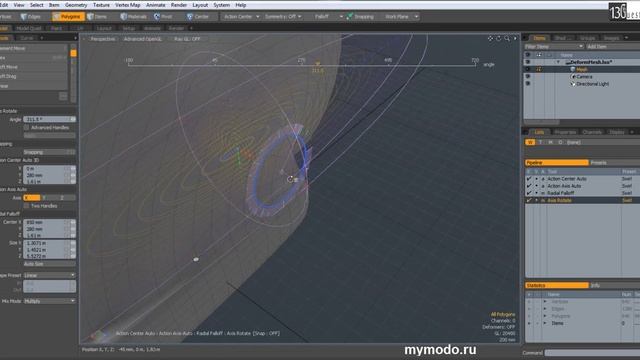Image resolution: width=640 pixels, height=360 pixels.
Task: Switch to Edges selection mode
Action: click(x=31, y=17)
